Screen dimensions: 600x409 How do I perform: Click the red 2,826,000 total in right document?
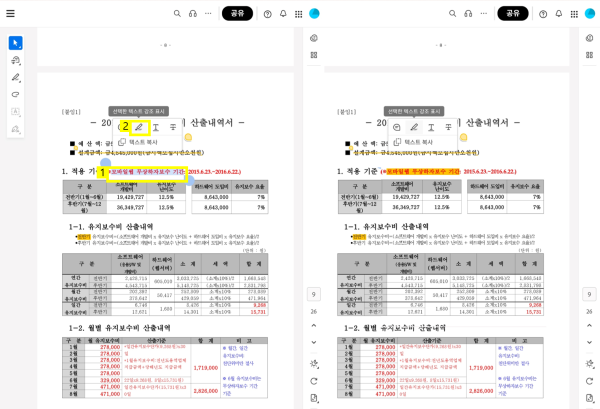point(481,391)
